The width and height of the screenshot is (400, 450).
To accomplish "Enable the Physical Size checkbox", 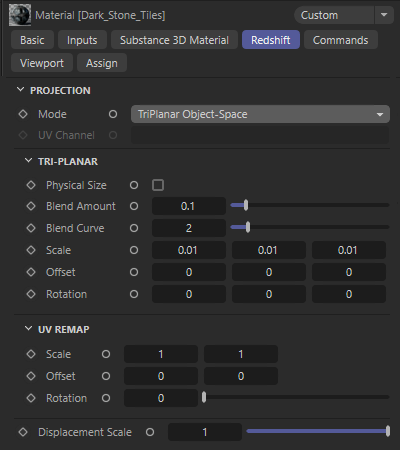I will (158, 185).
